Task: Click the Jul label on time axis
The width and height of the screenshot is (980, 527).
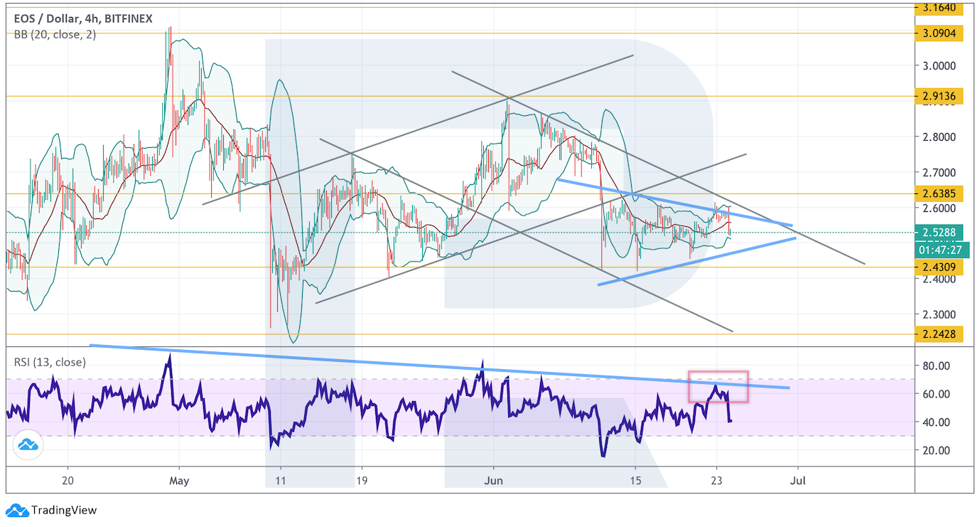Action: (x=798, y=480)
